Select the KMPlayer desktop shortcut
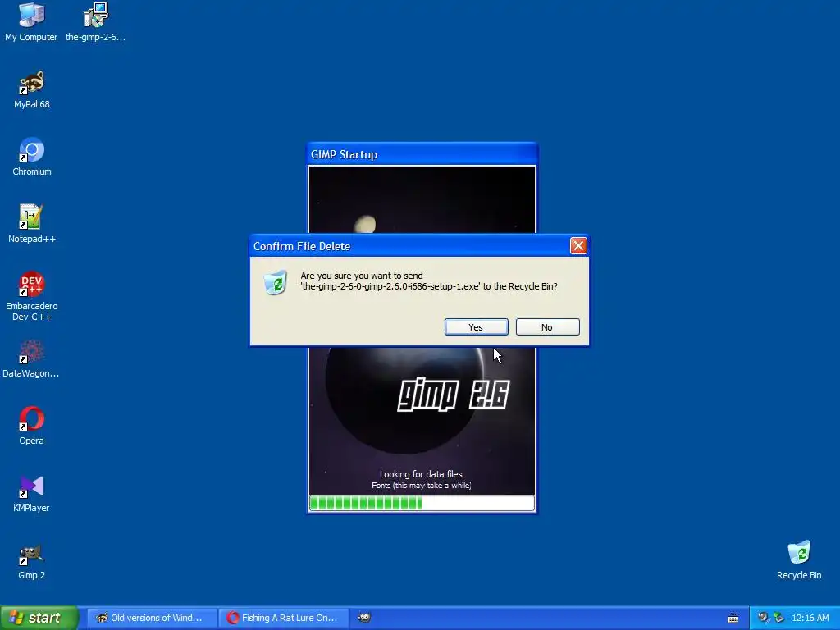This screenshot has width=840, height=630. click(32, 493)
